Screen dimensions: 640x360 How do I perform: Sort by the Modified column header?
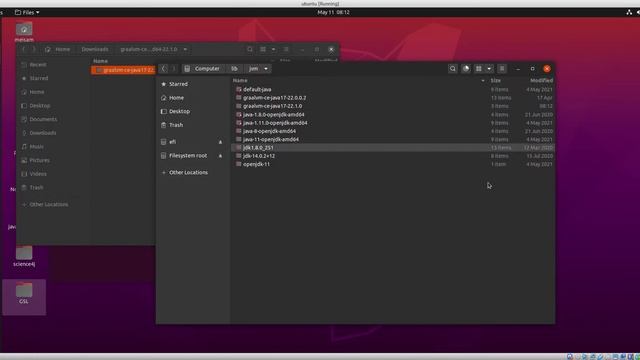click(x=541, y=80)
